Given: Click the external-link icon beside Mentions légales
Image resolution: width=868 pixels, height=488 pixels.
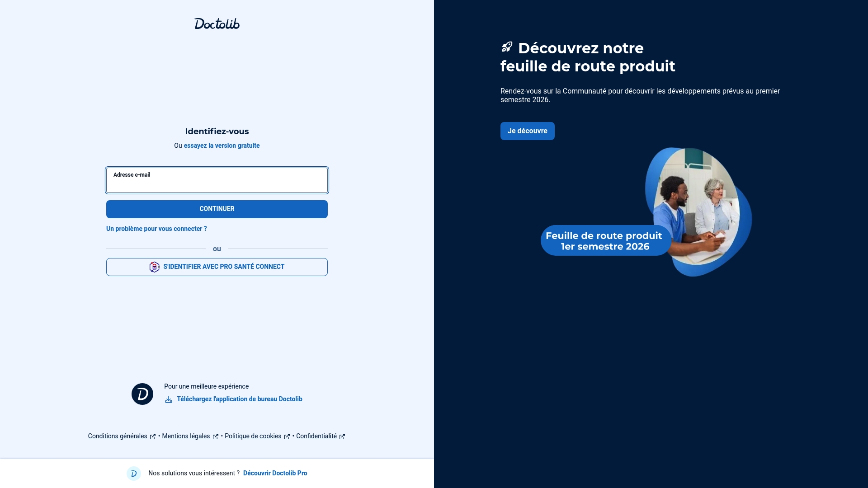Looking at the screenshot, I should pos(215,436).
